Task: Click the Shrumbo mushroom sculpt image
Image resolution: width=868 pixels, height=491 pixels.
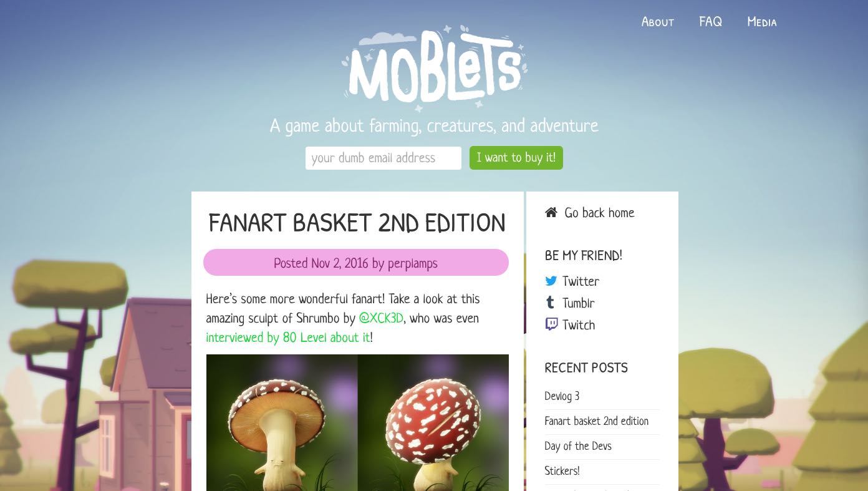Action: click(x=357, y=422)
